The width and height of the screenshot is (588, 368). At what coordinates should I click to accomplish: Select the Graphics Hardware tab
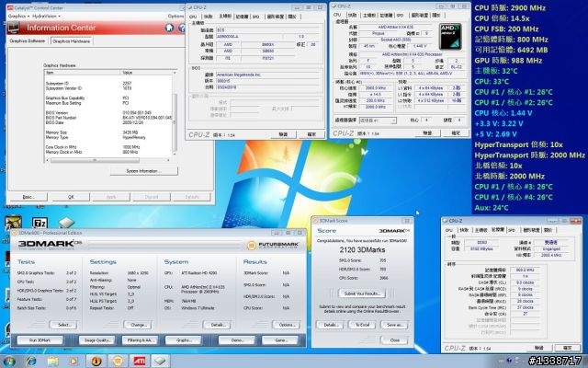[x=72, y=40]
